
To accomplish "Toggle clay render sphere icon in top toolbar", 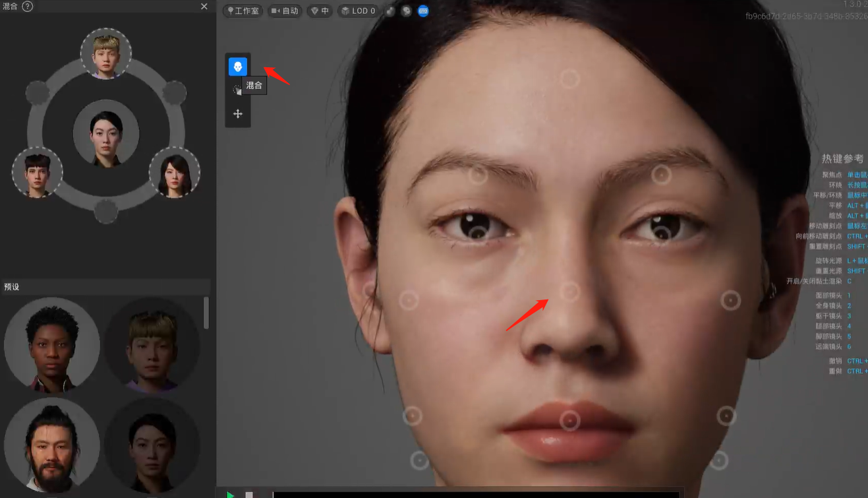I will (390, 11).
